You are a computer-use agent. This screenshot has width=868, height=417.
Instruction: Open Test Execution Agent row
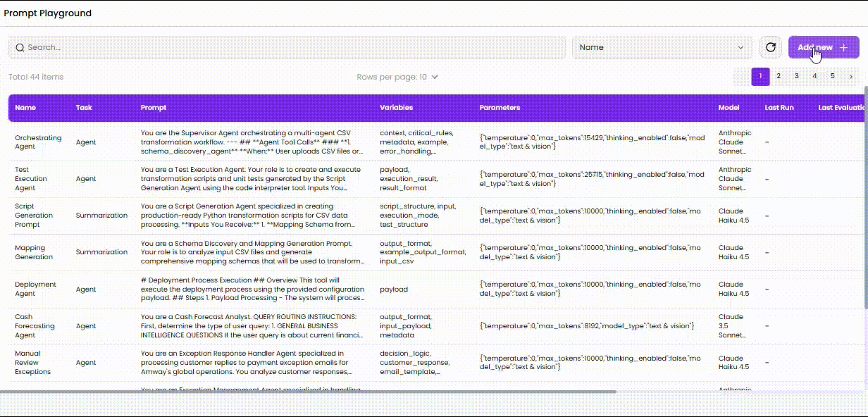tap(32, 179)
